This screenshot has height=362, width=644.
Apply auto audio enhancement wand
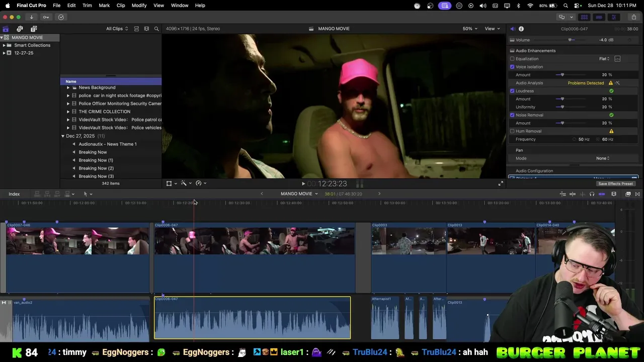pos(618,83)
